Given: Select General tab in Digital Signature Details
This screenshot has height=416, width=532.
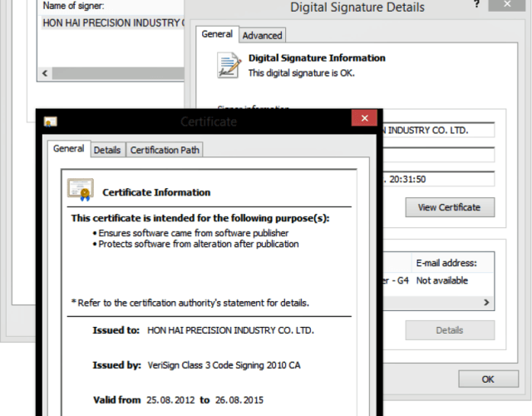Looking at the screenshot, I should (x=217, y=34).
